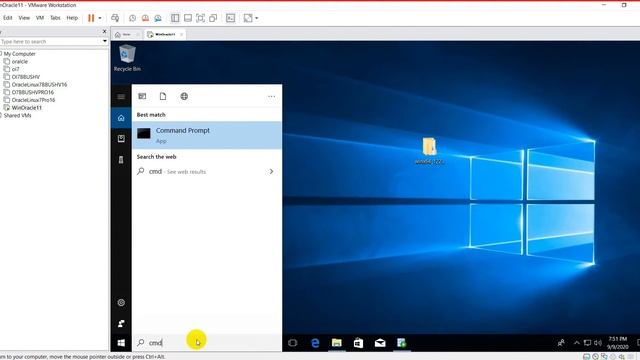
Task: Click the People icon in guest taskbar
Action: tap(561, 343)
